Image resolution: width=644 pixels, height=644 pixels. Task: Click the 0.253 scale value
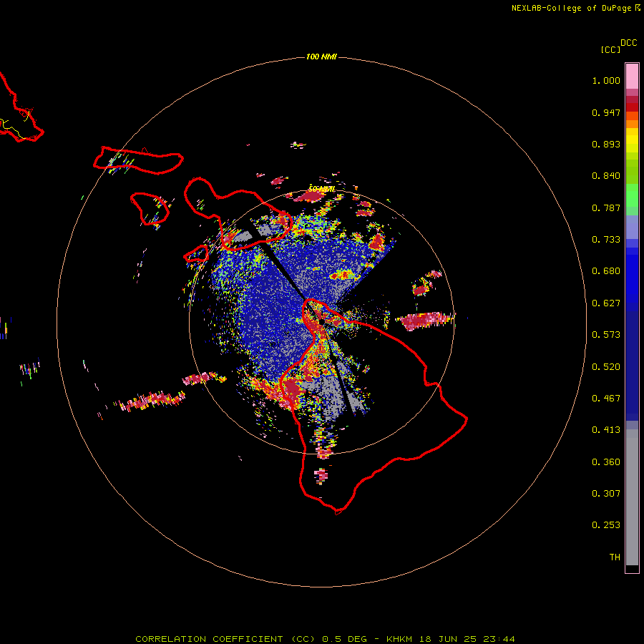[x=606, y=525]
